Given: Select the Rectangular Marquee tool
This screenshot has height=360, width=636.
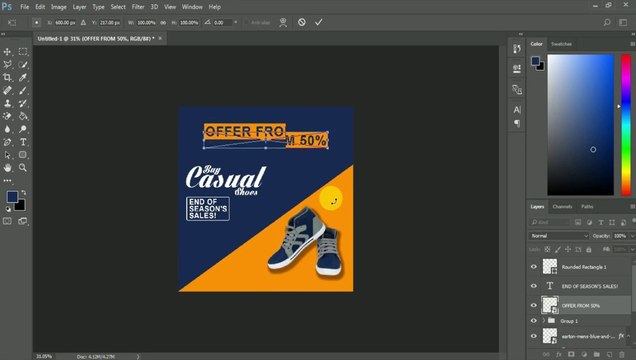Looking at the screenshot, I should [23, 51].
